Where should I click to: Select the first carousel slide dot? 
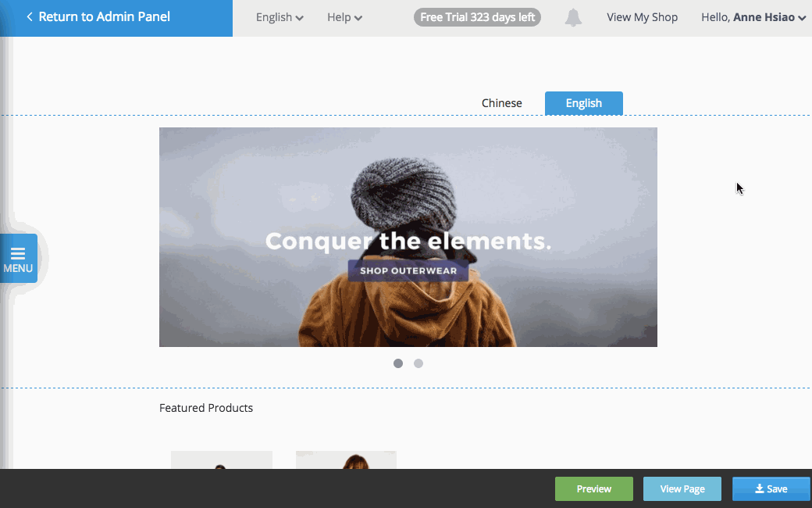(x=397, y=363)
